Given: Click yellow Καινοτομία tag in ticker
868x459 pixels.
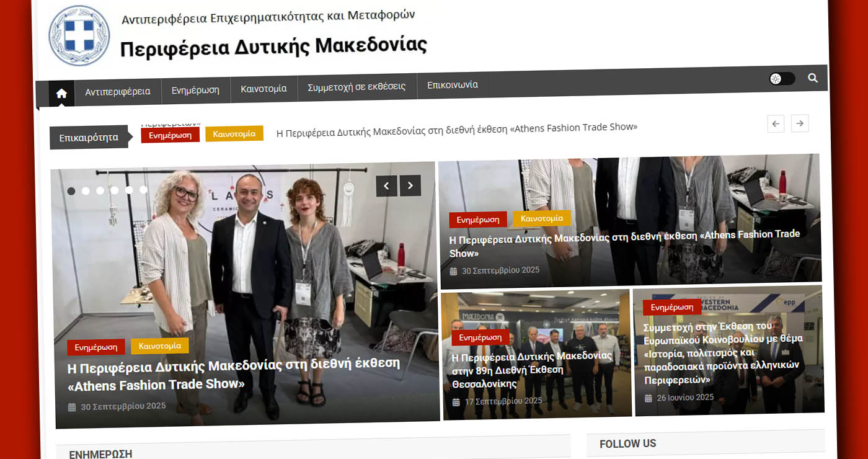Looking at the screenshot, I should tap(234, 133).
